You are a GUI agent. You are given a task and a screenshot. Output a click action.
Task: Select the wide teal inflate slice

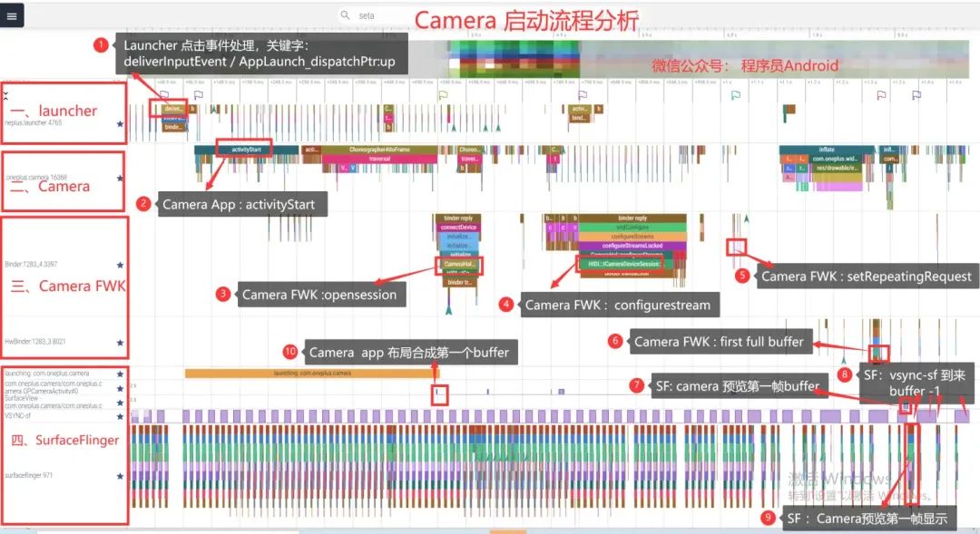(827, 150)
